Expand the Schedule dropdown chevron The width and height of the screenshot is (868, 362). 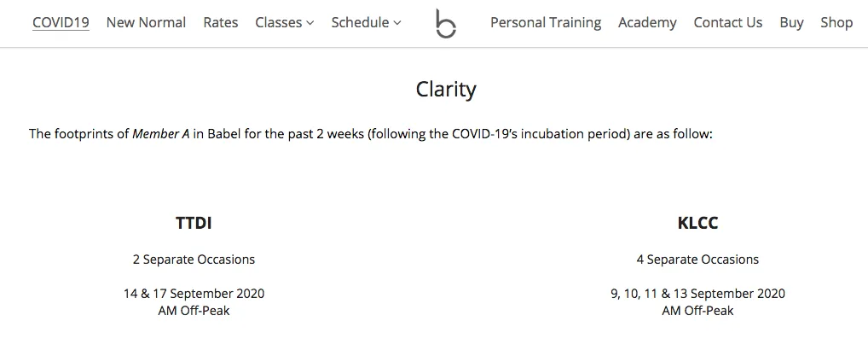(x=397, y=23)
